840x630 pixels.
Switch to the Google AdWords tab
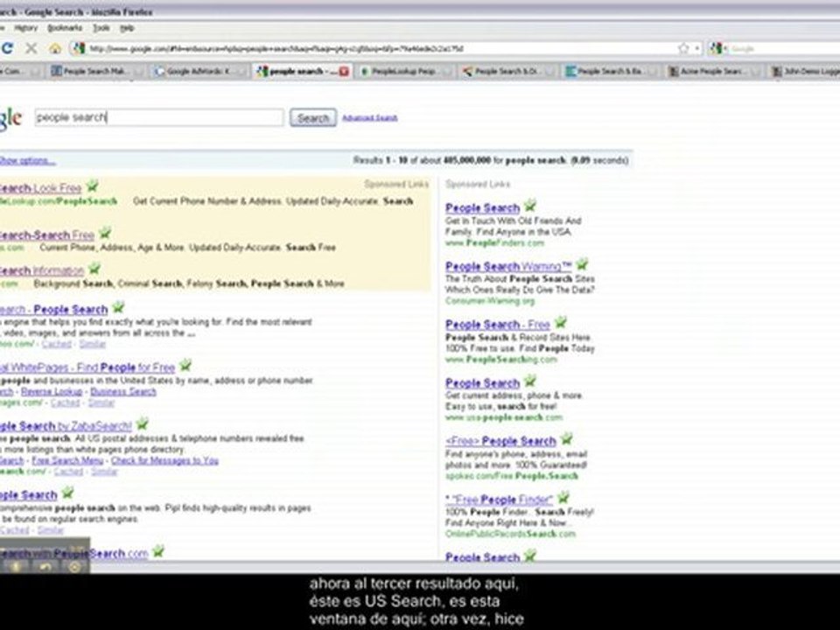click(x=199, y=71)
